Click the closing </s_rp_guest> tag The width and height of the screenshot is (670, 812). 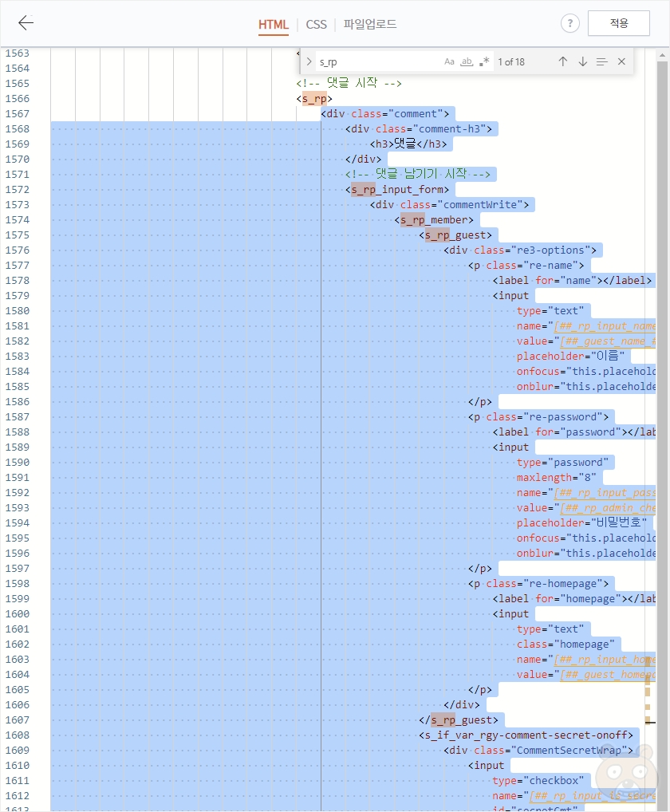[459, 719]
